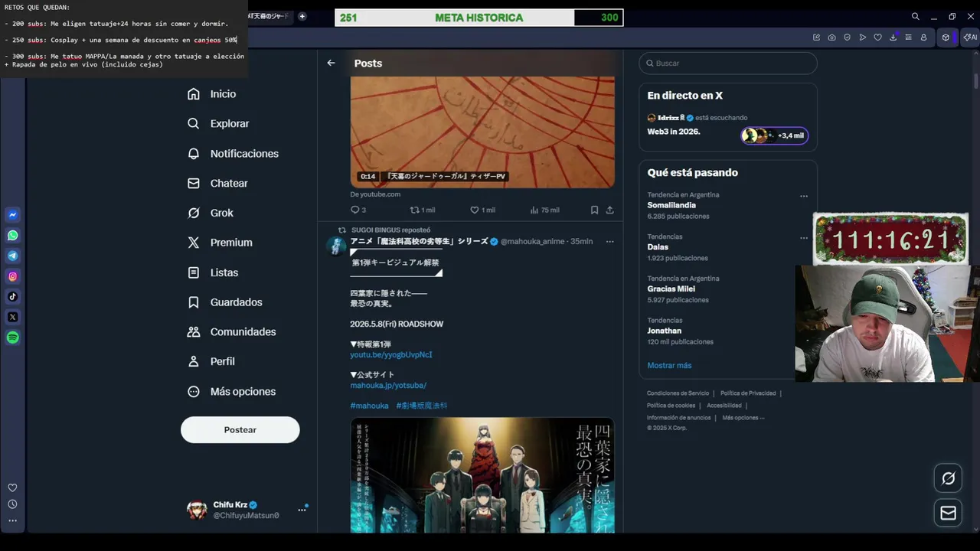Open a new browser tab with plus
This screenshot has width=980, height=551.
coord(302,16)
